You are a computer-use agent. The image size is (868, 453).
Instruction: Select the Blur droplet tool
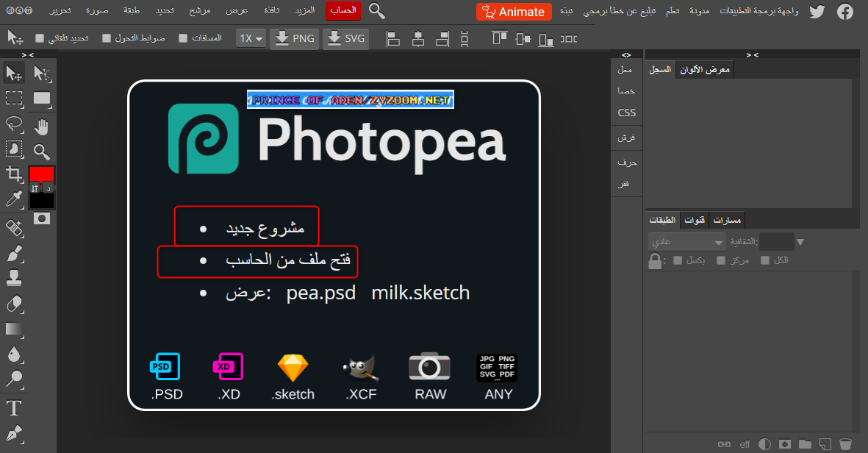coord(14,354)
